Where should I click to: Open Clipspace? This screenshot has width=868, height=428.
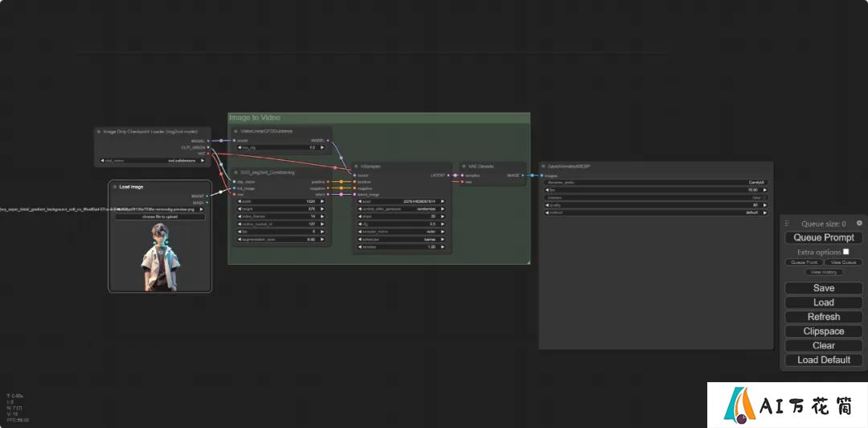(824, 331)
